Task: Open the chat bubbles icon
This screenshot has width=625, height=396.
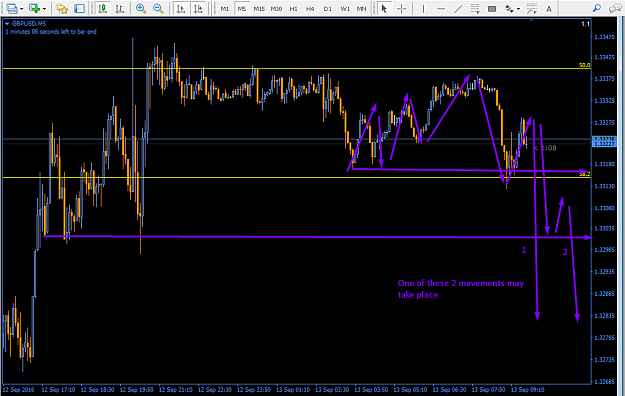Action: tap(615, 8)
